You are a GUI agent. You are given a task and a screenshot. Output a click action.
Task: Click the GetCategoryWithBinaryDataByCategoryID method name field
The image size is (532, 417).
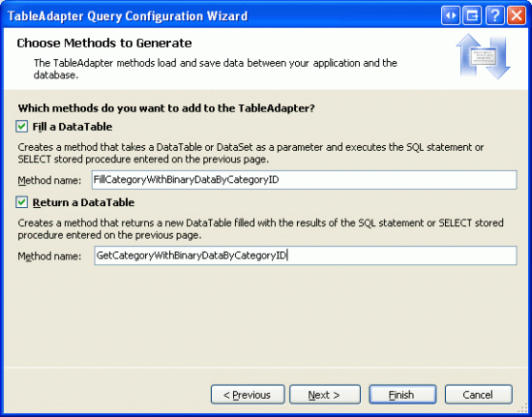[x=306, y=255]
